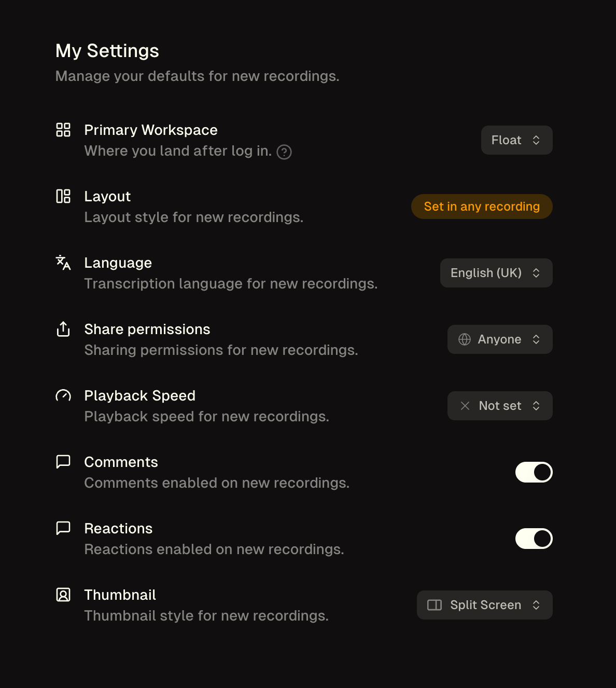Viewport: 616px width, 688px height.
Task: Click the Language translate icon
Action: pos(63,263)
